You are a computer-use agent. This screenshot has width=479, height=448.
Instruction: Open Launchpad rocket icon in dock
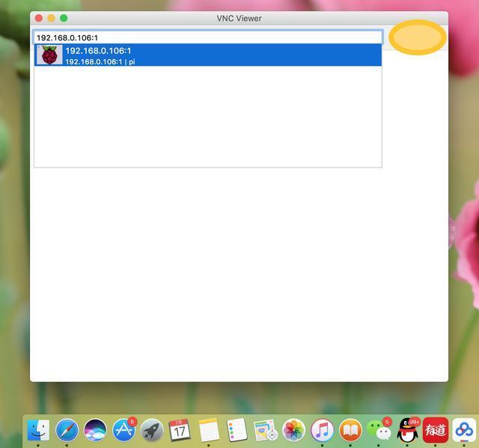(x=152, y=430)
